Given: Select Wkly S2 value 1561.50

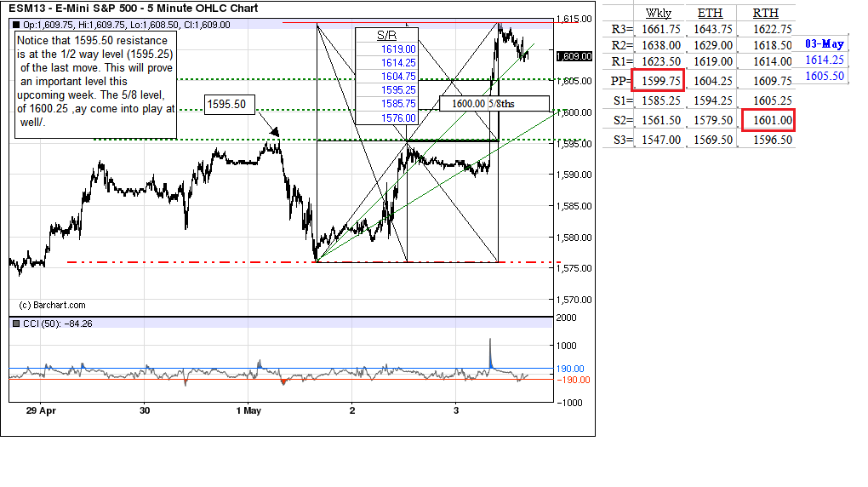Looking at the screenshot, I should [x=661, y=120].
